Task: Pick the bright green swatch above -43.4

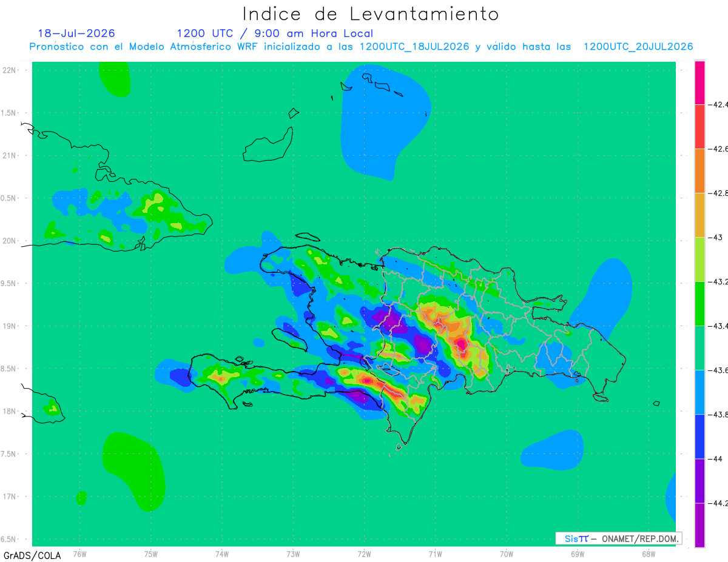Action: [699, 303]
